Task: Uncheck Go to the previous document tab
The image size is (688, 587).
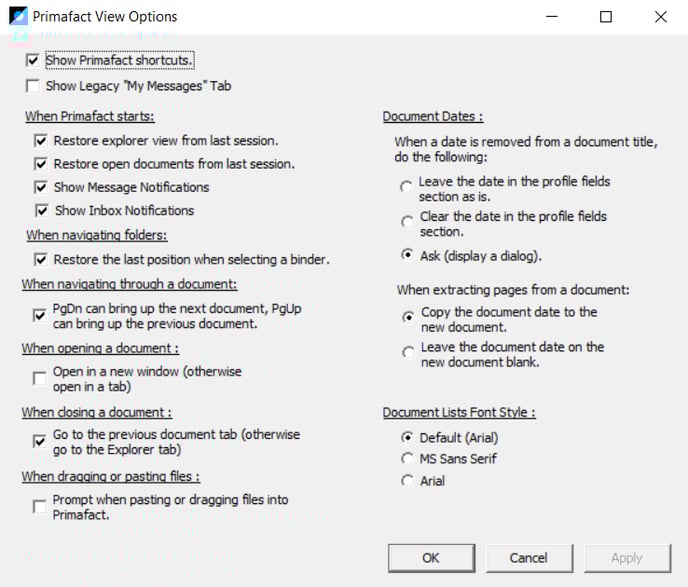Action: click(x=40, y=442)
